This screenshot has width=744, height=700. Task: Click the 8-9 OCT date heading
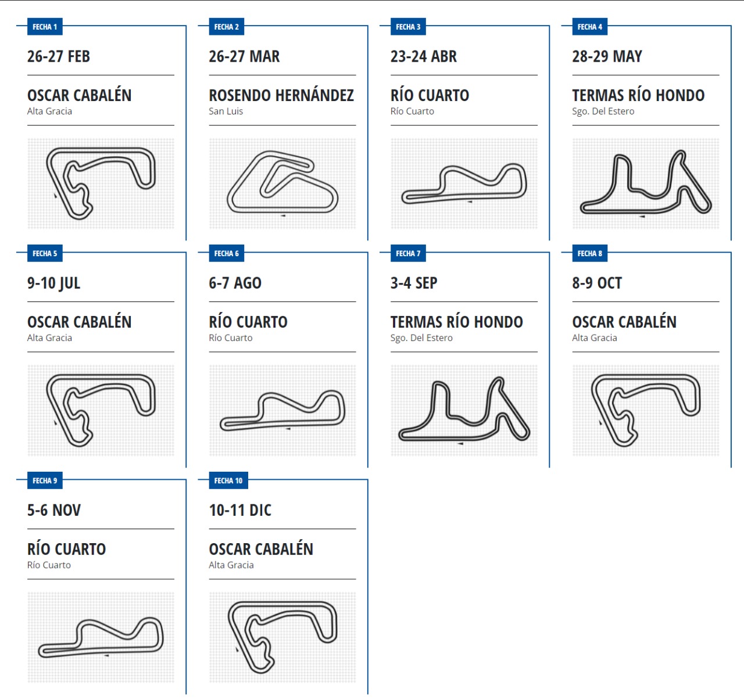tap(597, 283)
